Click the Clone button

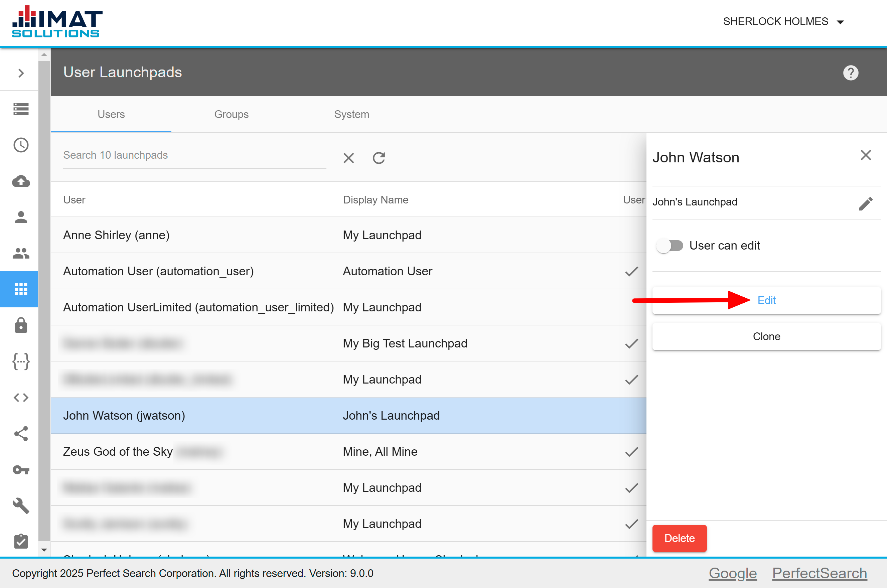coord(766,336)
